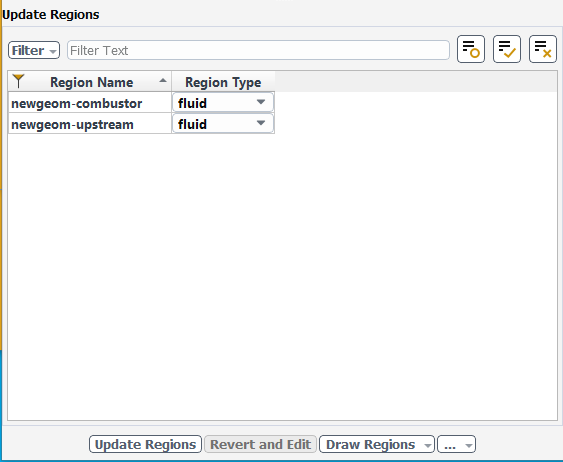Open the region type dropdown for newgeom-combustor
Viewport: 563px width, 462px height.
tap(223, 103)
